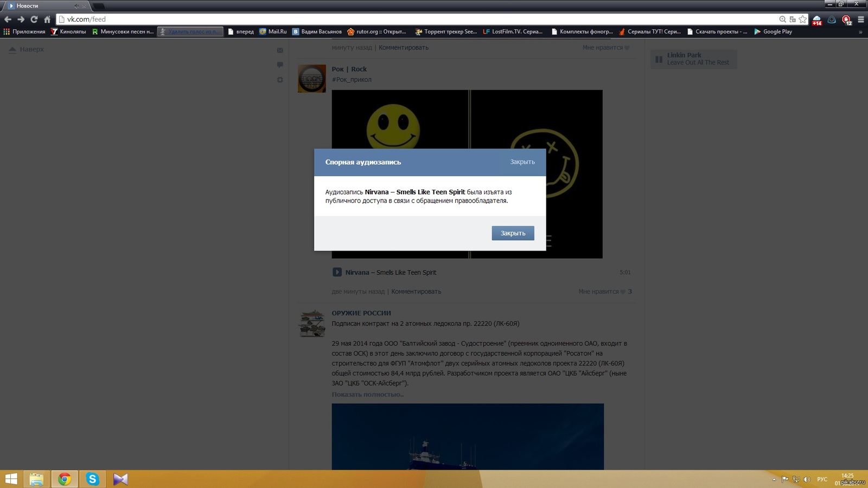Like the Nirvana post with 3 likes
Image resolution: width=868 pixels, height=488 pixels.
pyautogui.click(x=605, y=292)
